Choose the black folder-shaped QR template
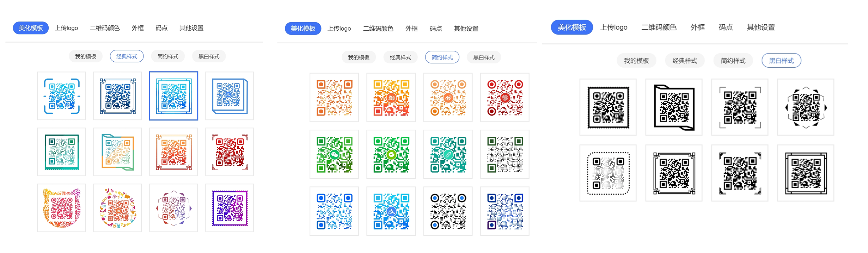Image resolution: width=868 pixels, height=253 pixels. [674, 107]
